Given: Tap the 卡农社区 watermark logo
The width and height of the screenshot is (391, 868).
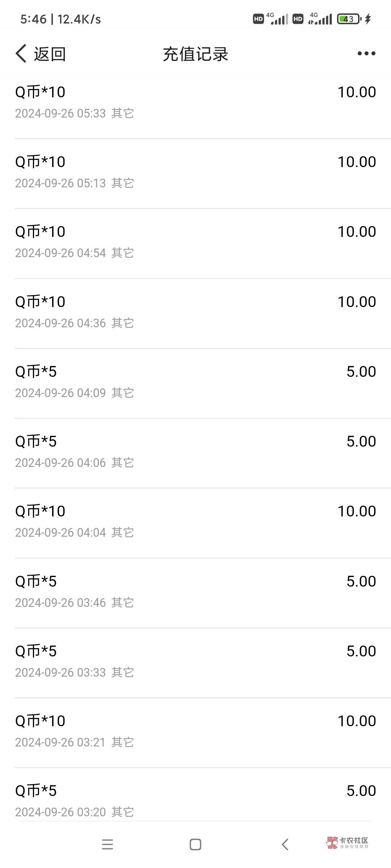Looking at the screenshot, I should [347, 843].
